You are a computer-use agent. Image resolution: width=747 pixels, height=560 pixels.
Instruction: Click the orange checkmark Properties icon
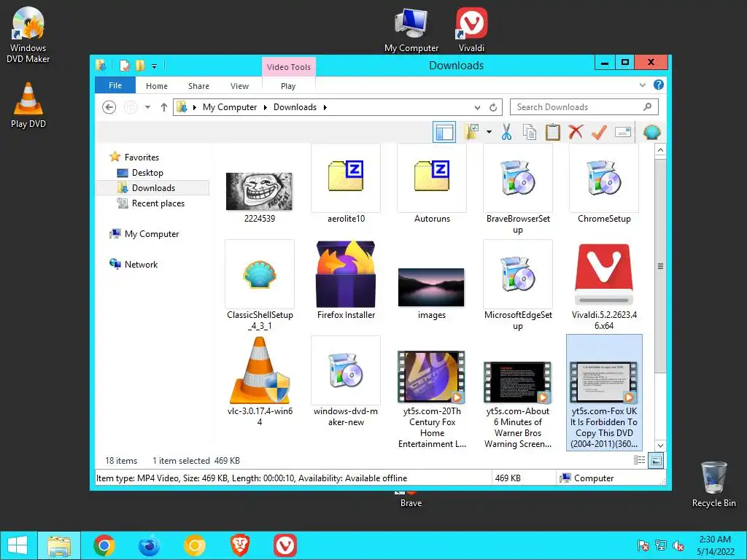click(600, 132)
